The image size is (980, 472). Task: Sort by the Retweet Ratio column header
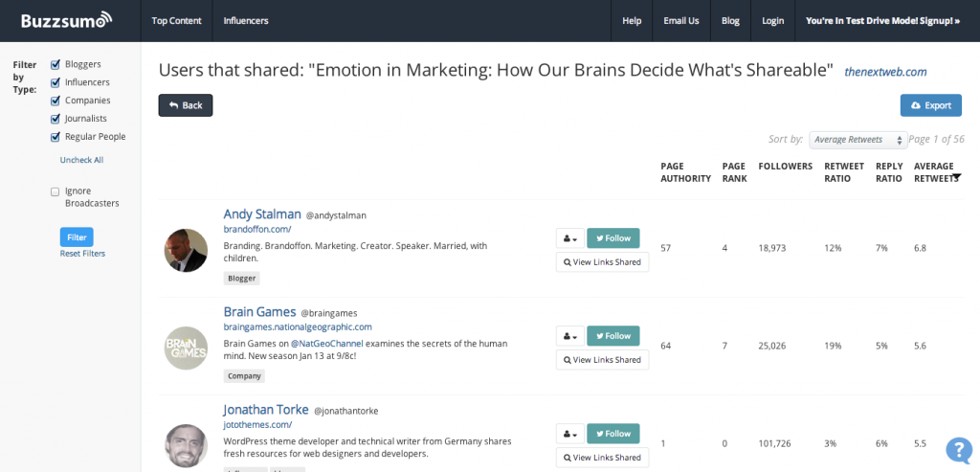844,172
